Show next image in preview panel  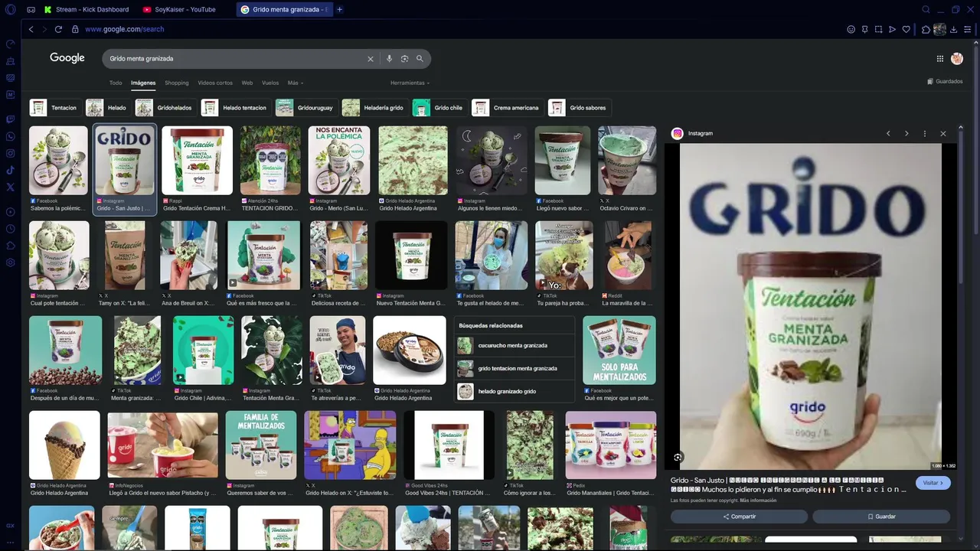[x=906, y=133]
